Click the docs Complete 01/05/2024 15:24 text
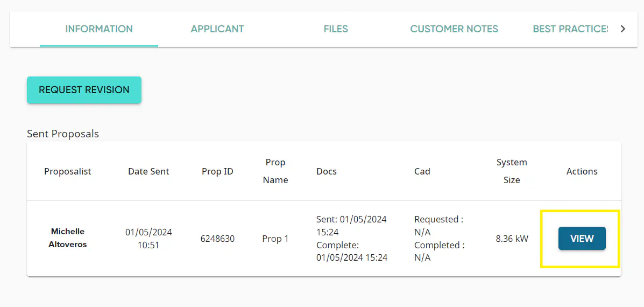 coord(352,252)
